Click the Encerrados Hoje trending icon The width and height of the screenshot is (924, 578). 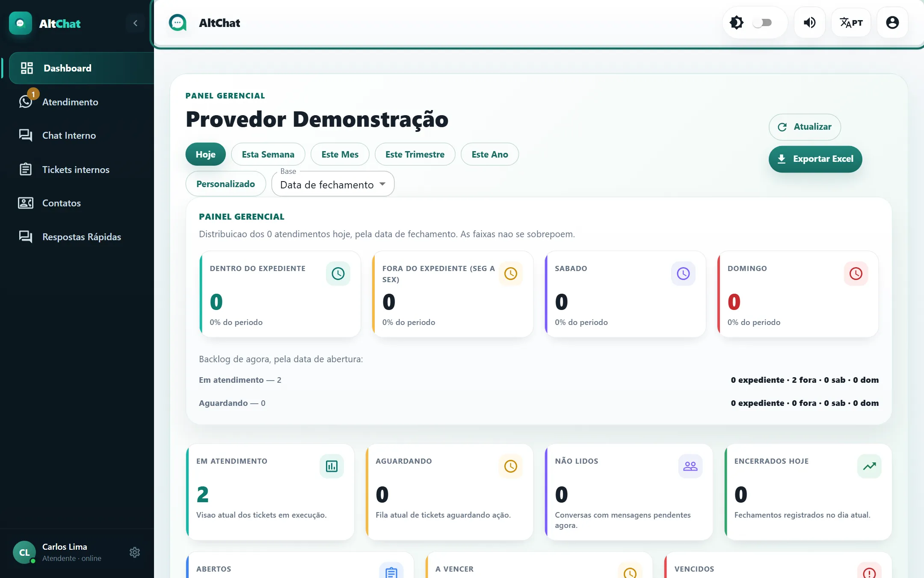tap(869, 466)
